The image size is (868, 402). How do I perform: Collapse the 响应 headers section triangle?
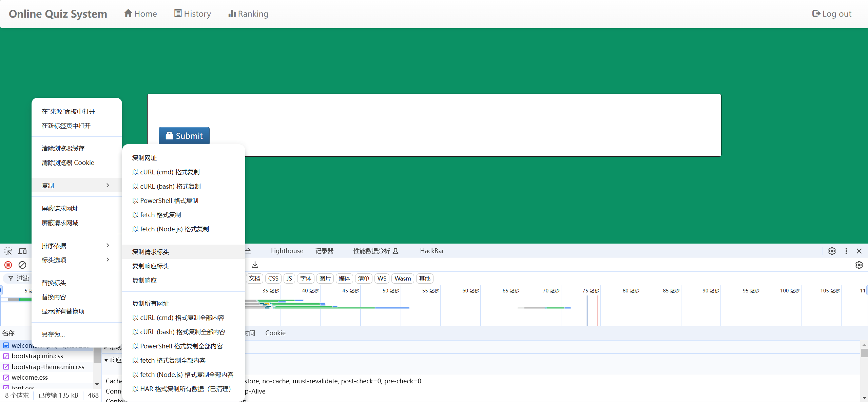coord(106,360)
